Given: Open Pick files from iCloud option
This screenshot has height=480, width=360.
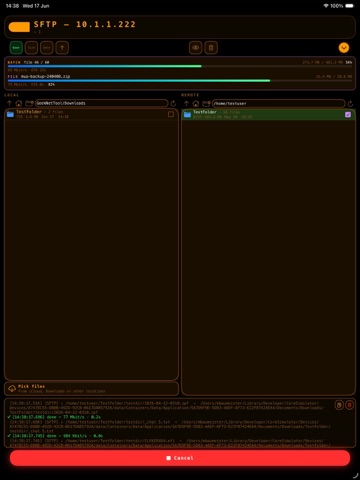Looking at the screenshot, I should [91, 389].
